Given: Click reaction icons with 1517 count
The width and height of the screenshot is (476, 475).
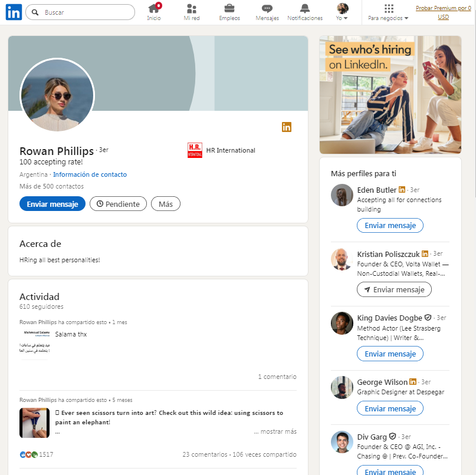Looking at the screenshot, I should click(37, 454).
